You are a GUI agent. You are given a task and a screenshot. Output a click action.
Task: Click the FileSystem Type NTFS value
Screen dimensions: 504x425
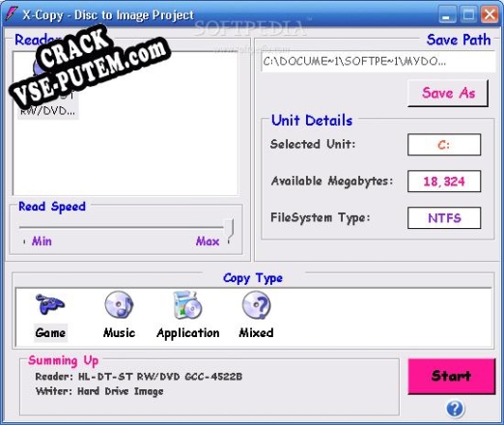click(x=444, y=218)
